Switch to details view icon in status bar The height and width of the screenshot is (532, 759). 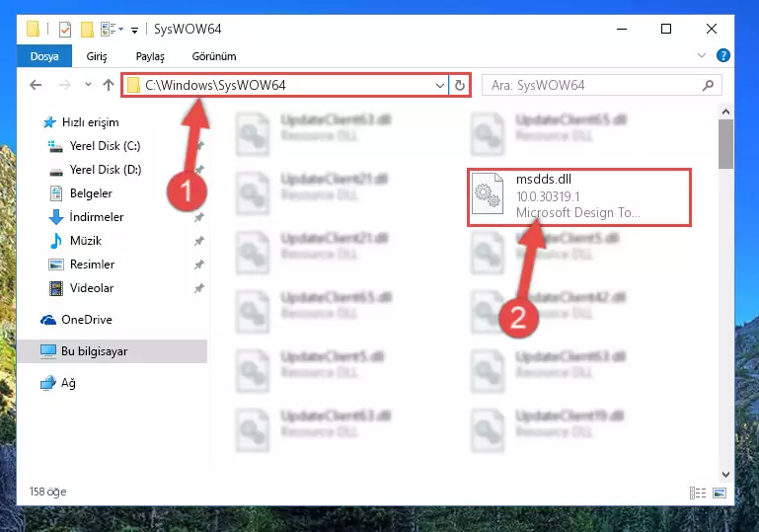point(698,493)
